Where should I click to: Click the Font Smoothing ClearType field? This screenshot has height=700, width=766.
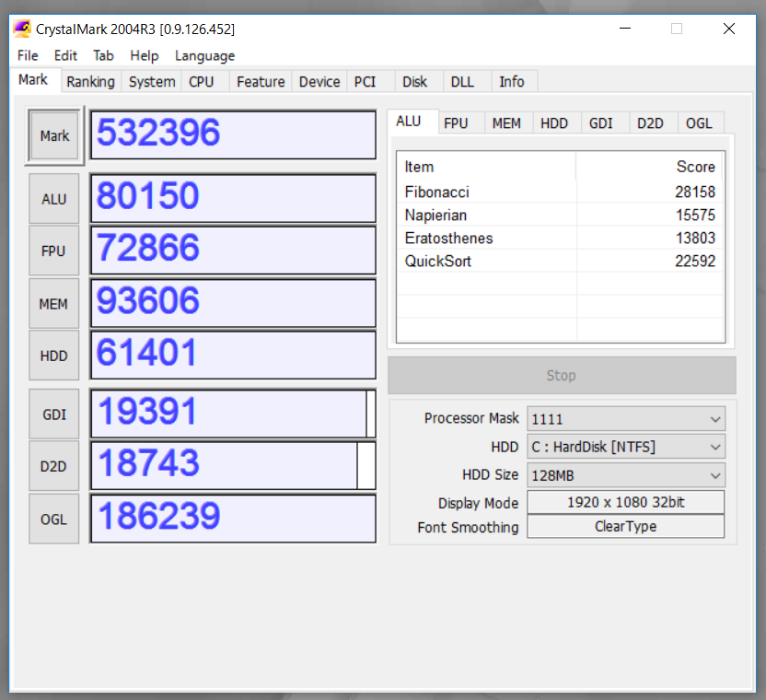click(x=626, y=527)
